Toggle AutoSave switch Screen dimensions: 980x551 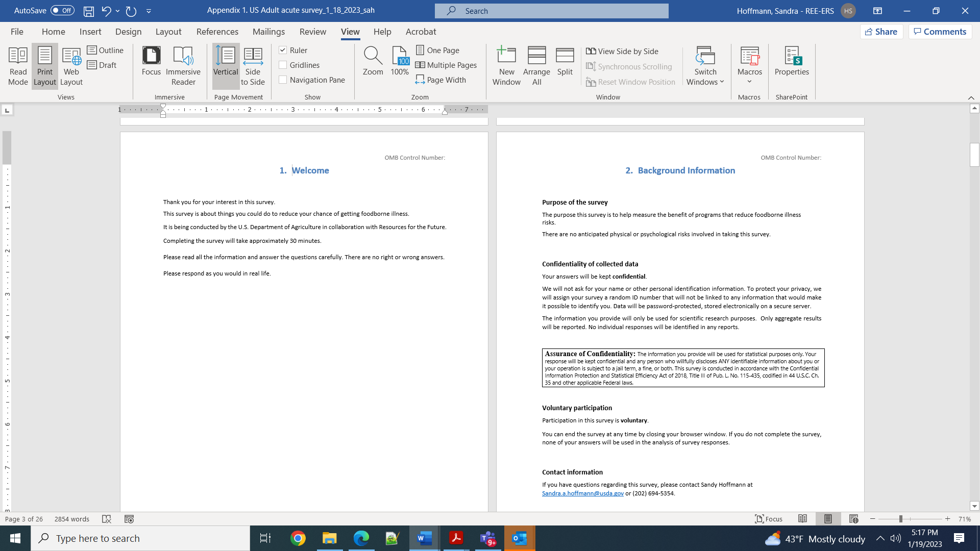click(62, 10)
